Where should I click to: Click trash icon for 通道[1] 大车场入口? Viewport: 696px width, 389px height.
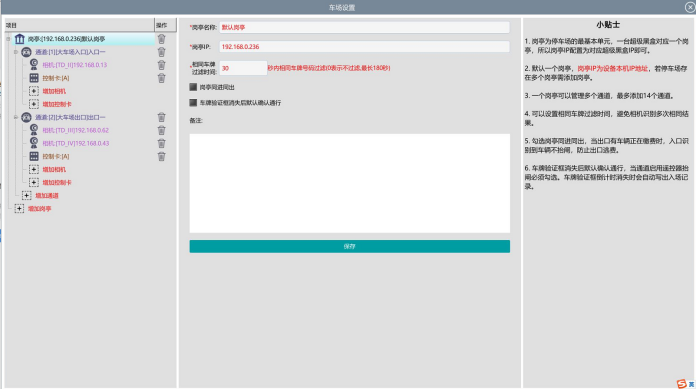[162, 52]
